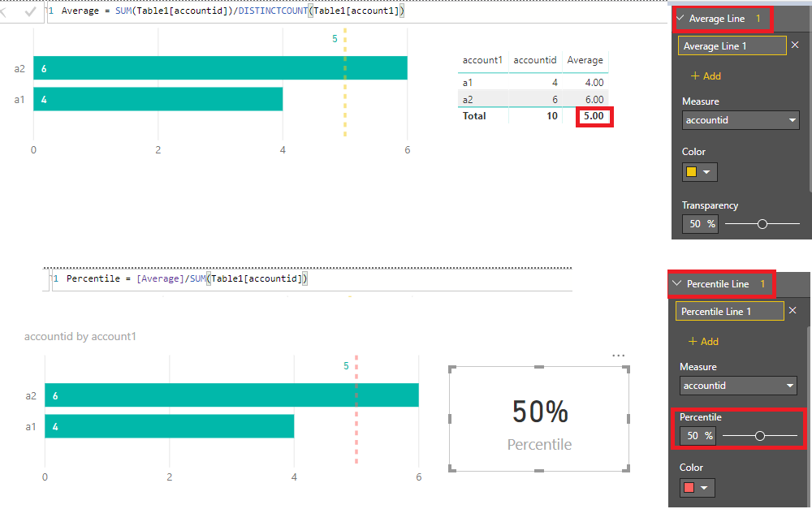Open the card visual's more options ellipsis

[x=618, y=356]
